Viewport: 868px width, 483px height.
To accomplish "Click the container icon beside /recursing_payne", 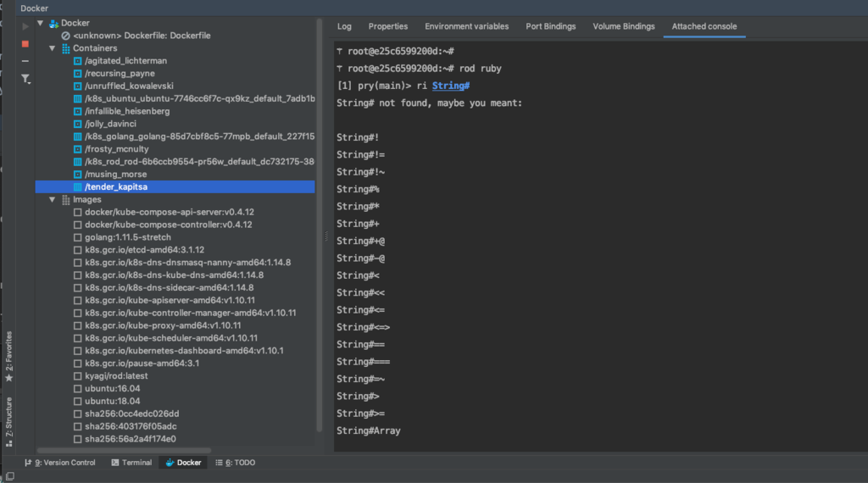I will click(77, 74).
